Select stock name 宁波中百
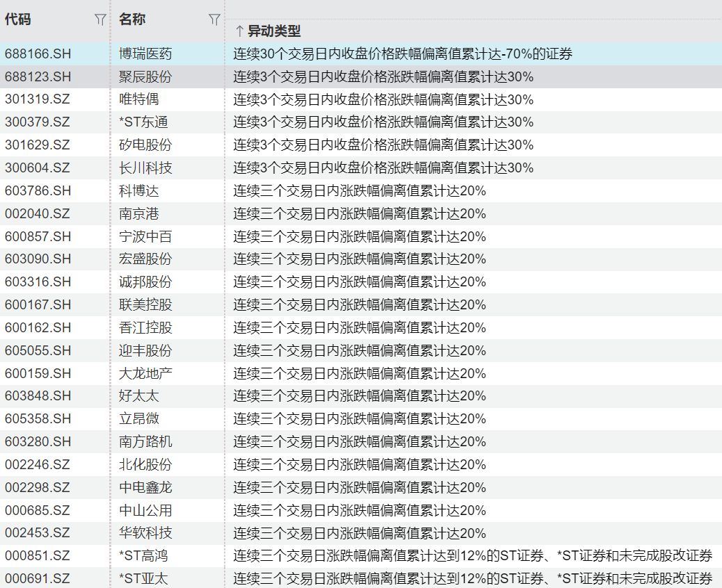The width and height of the screenshot is (722, 588). 145,236
